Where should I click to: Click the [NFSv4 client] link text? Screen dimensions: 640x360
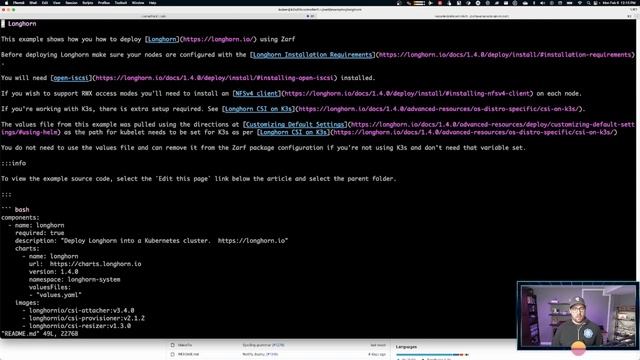(256, 93)
